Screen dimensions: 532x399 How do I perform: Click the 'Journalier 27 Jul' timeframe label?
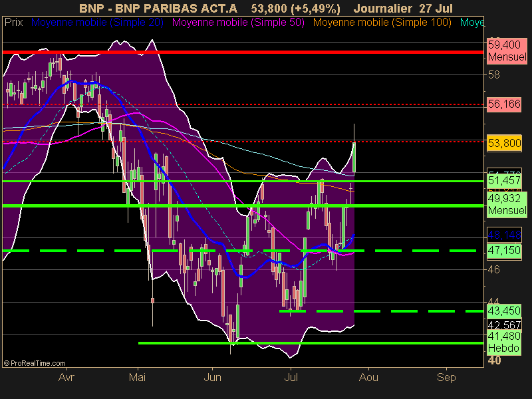point(403,8)
